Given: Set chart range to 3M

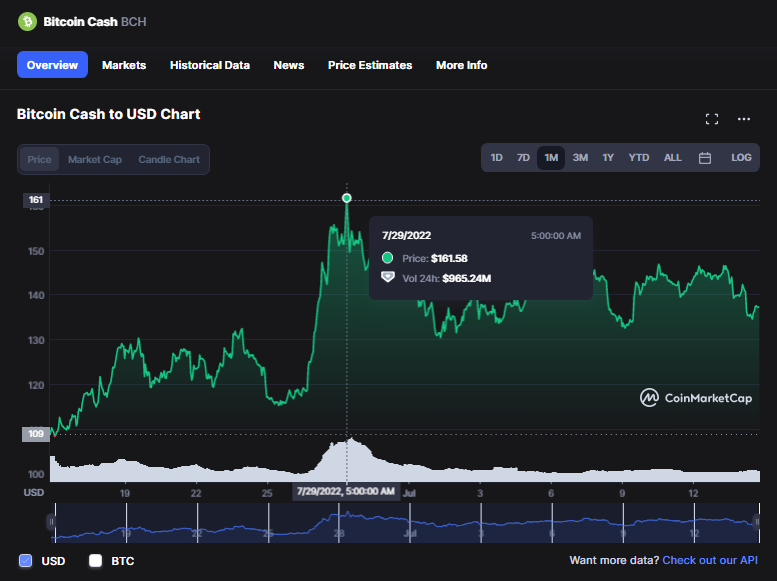Looking at the screenshot, I should tap(580, 158).
